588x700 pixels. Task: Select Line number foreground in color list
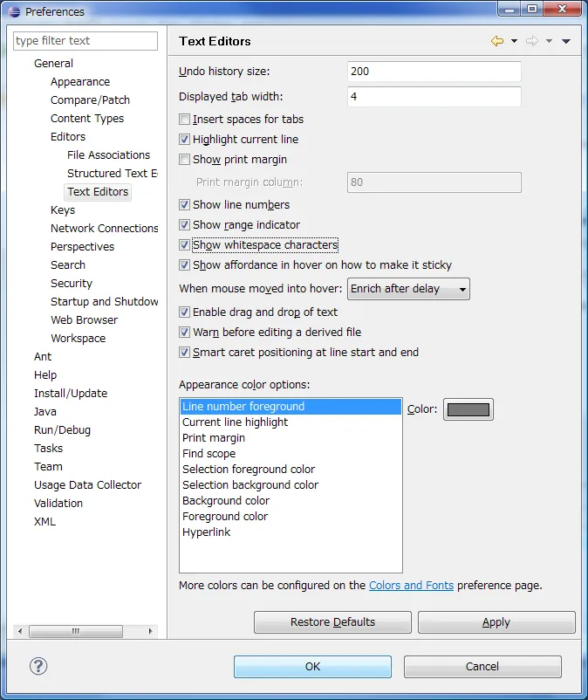291,406
